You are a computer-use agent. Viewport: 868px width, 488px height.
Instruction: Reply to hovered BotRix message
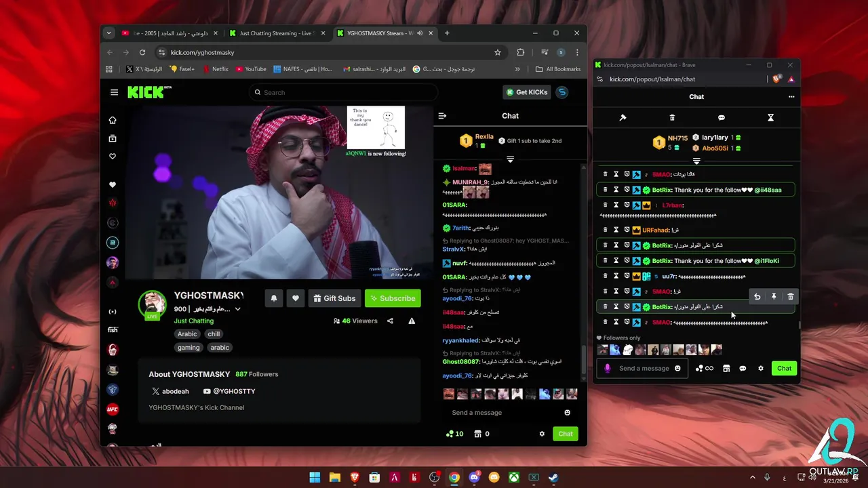click(x=757, y=297)
